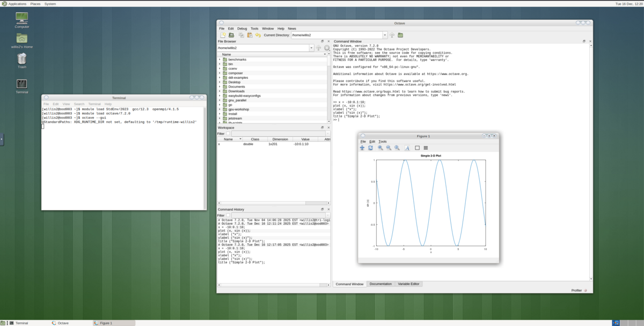Image resolution: width=644 pixels, height=326 pixels.
Task: Open the Current Directory dropdown
Action: point(385,34)
